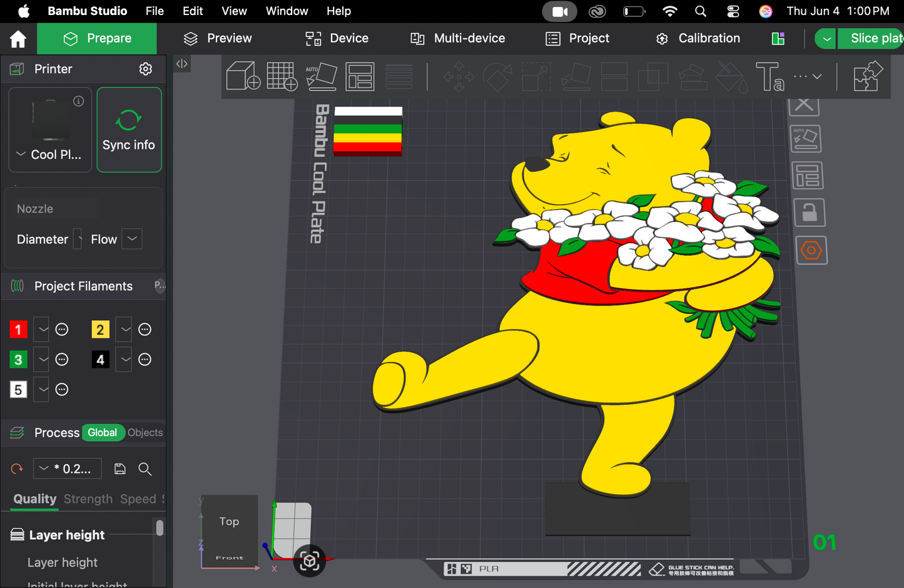
Task: Expand the filament 5 dropdown
Action: coord(43,390)
